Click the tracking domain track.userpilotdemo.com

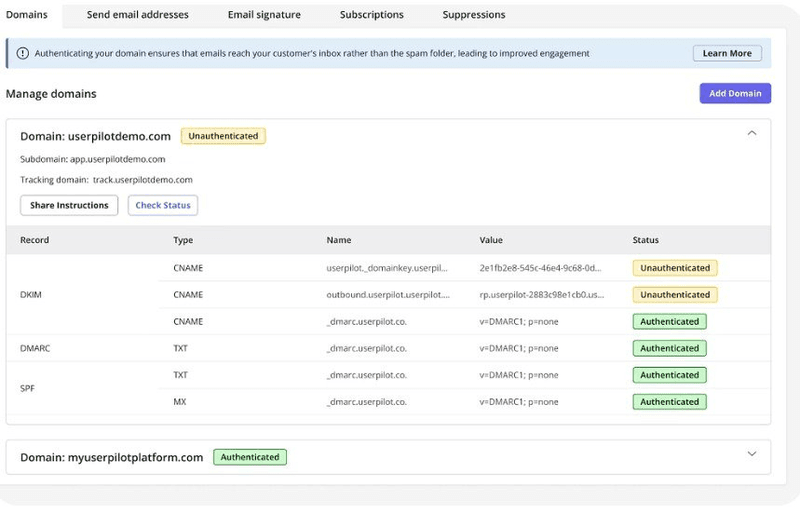(x=143, y=180)
